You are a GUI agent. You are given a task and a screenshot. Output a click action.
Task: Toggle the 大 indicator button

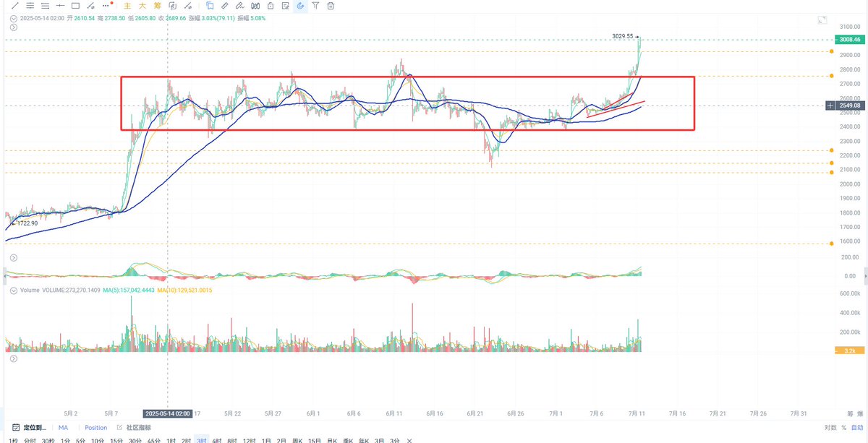tap(142, 6)
